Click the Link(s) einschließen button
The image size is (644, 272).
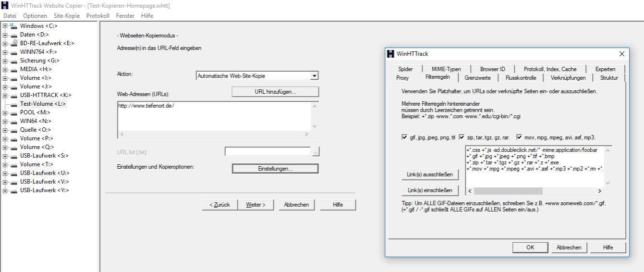point(430,190)
